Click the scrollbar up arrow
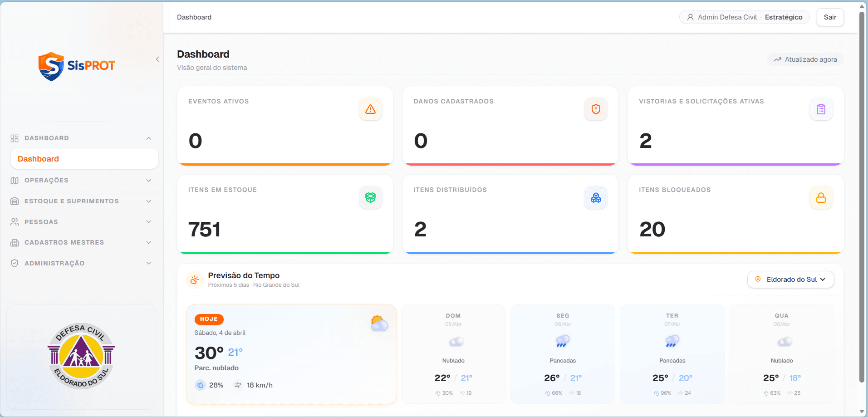This screenshot has width=868, height=417. [862, 6]
